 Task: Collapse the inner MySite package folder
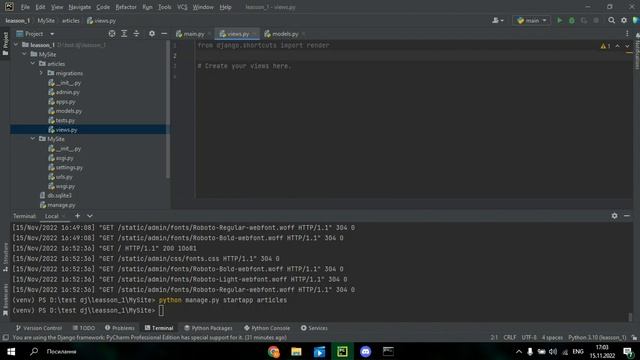[x=33, y=139]
